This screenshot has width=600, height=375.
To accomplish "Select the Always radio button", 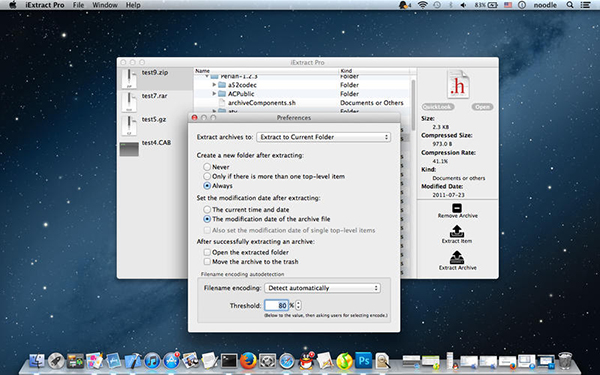I will pos(207,186).
